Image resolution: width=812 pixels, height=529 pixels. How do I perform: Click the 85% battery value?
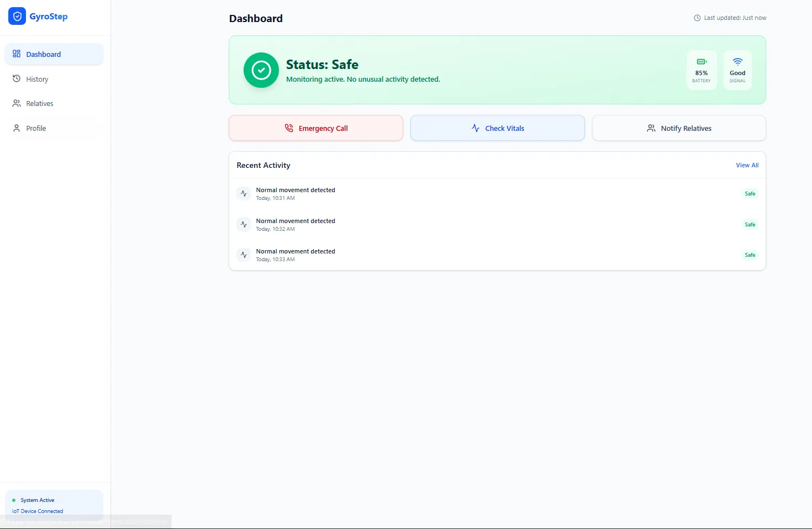(702, 73)
